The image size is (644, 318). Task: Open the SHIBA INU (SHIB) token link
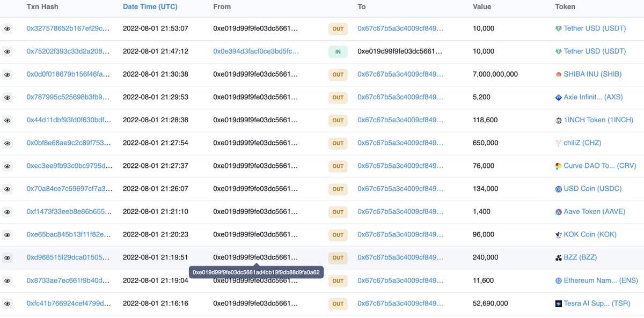(592, 75)
